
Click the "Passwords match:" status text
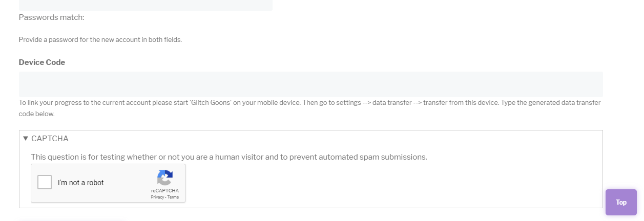click(51, 17)
